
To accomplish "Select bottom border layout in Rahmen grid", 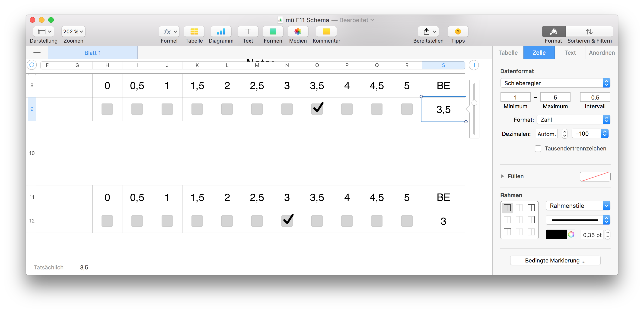I will [x=531, y=232].
